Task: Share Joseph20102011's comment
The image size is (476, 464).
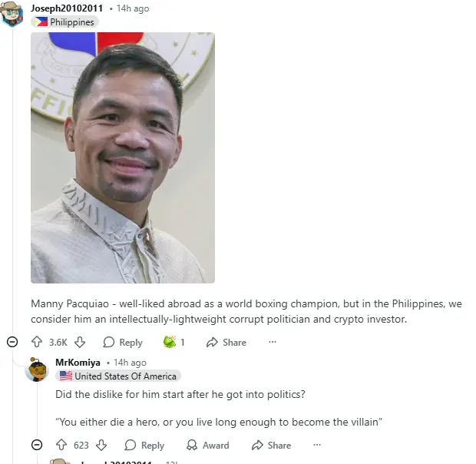Action: [226, 342]
